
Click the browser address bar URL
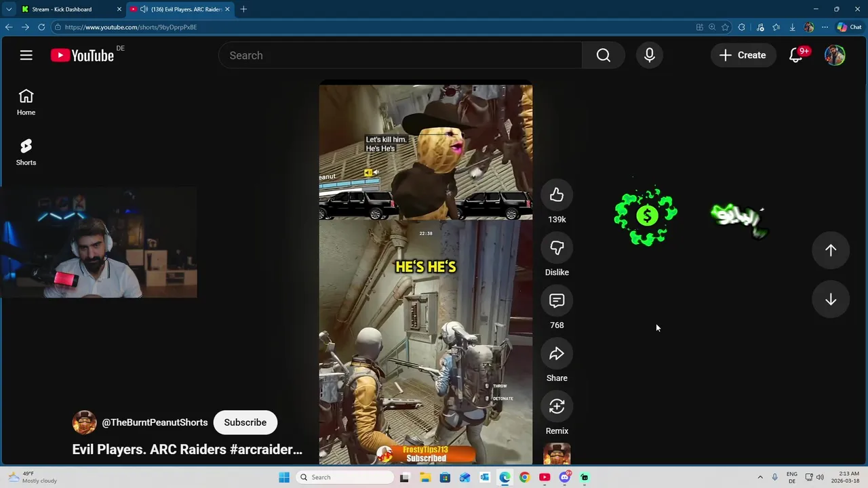(x=131, y=27)
